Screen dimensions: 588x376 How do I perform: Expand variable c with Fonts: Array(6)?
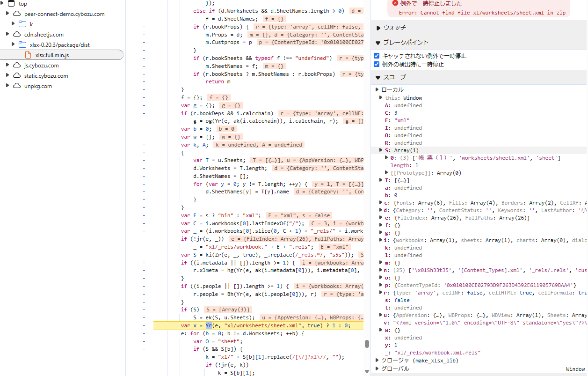tap(381, 203)
